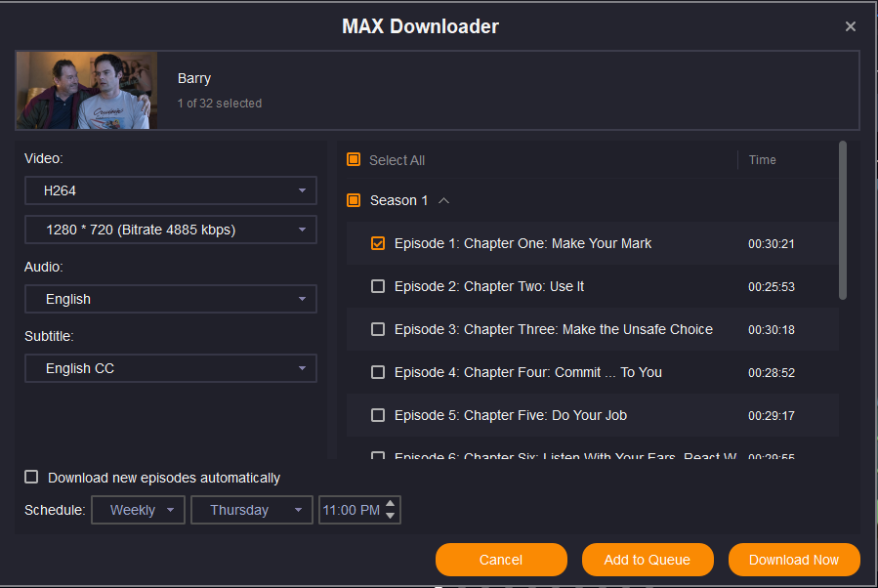Open the English CC subtitle dropdown
Viewport: 878px width, 588px height.
click(171, 368)
